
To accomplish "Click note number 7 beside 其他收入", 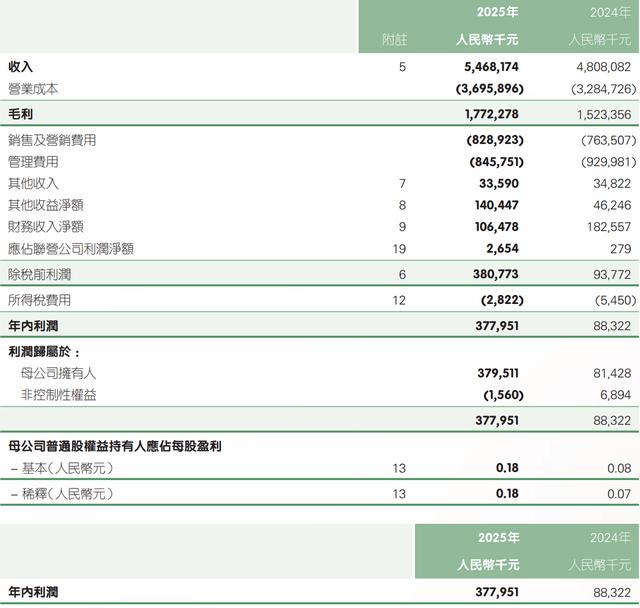I will click(x=402, y=183).
